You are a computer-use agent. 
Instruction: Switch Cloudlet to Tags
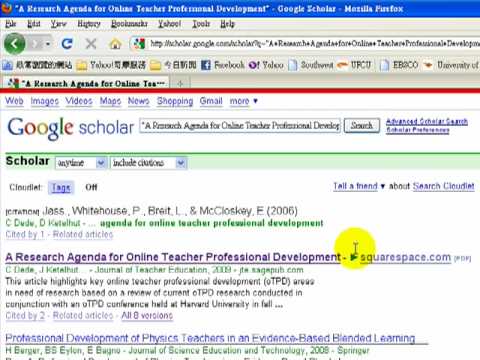coord(61,187)
